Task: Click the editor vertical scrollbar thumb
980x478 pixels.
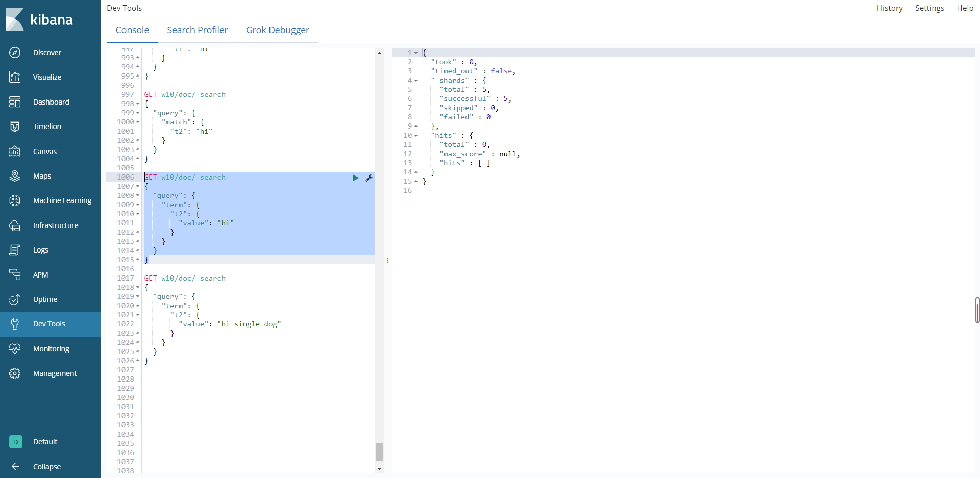Action: coord(379,451)
